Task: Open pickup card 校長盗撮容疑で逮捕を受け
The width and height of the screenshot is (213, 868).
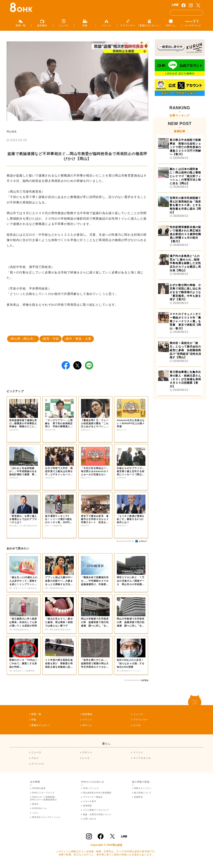Action: tap(24, 419)
